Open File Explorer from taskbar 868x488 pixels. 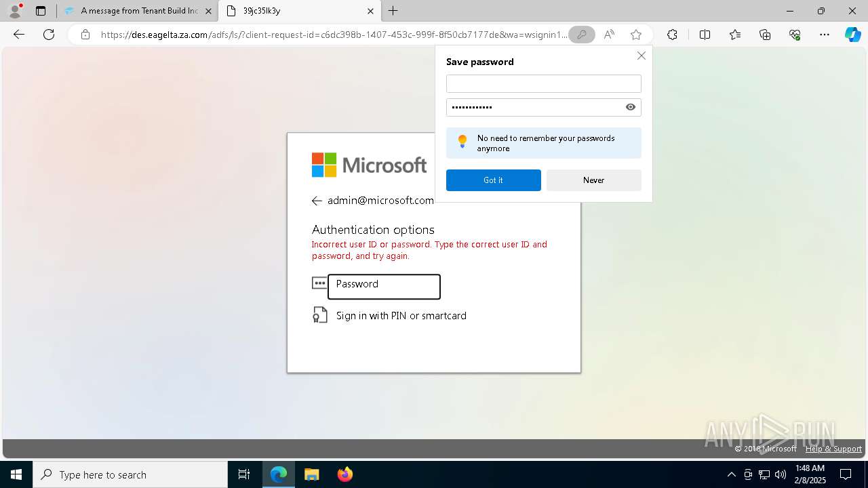click(311, 474)
